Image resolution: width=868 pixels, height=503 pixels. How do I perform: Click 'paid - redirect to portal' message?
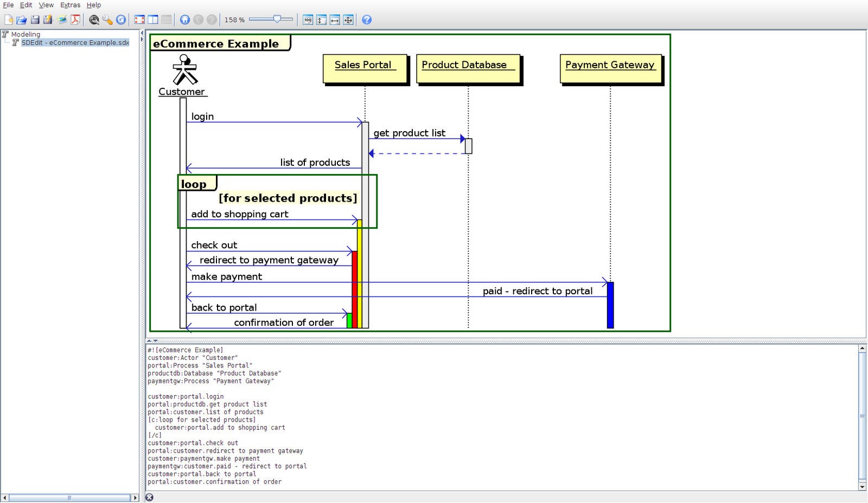(x=538, y=291)
